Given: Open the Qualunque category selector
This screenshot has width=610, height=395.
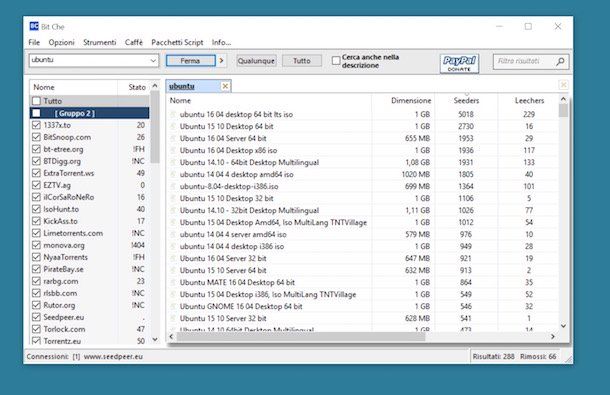Looking at the screenshot, I should pyautogui.click(x=256, y=61).
